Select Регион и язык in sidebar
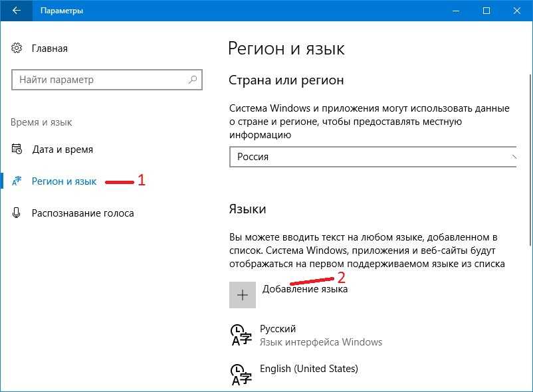Image resolution: width=533 pixels, height=392 pixels. 64,181
